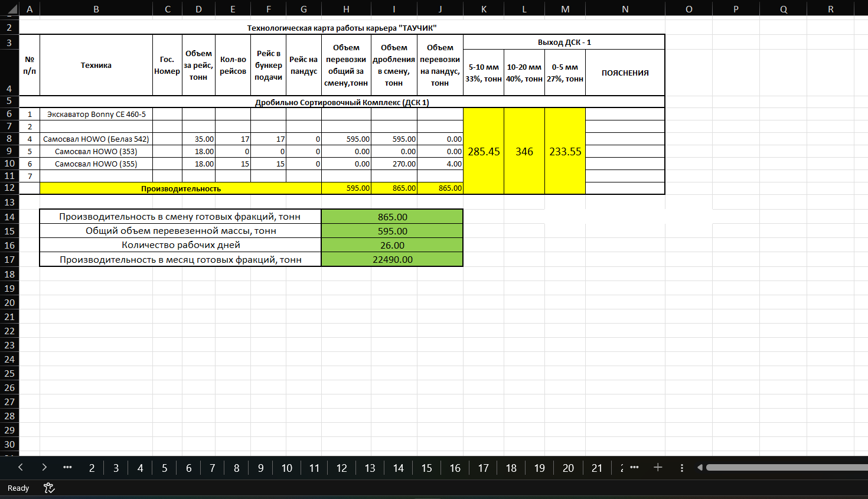Select the Кол-во рейсов header cell
868x499 pixels.
tap(233, 65)
